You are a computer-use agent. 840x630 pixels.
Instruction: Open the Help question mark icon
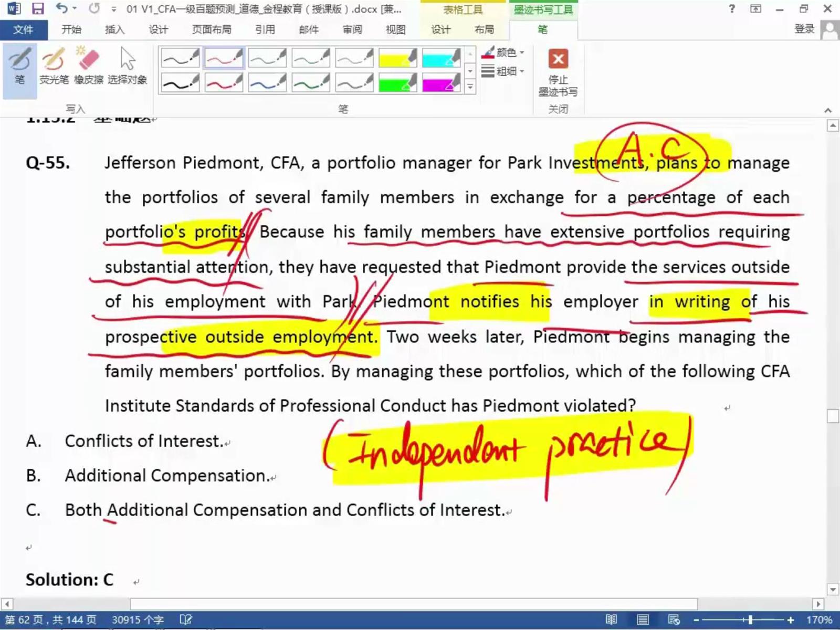[732, 9]
